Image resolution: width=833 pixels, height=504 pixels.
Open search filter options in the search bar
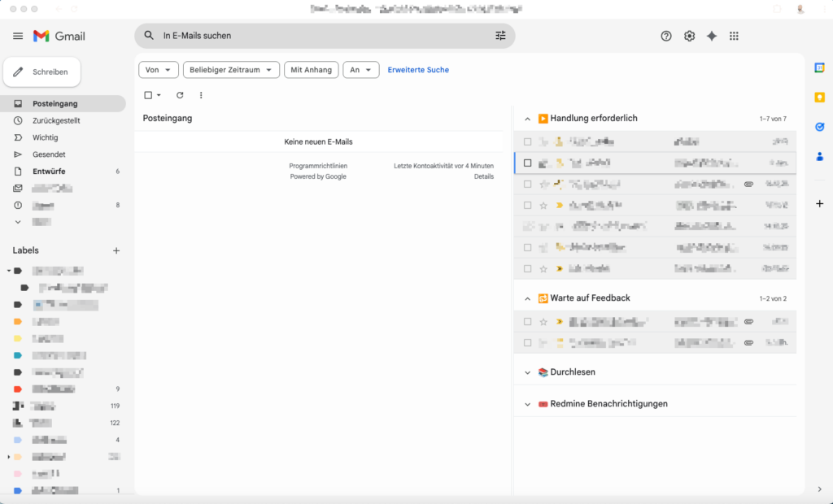pyautogui.click(x=500, y=36)
